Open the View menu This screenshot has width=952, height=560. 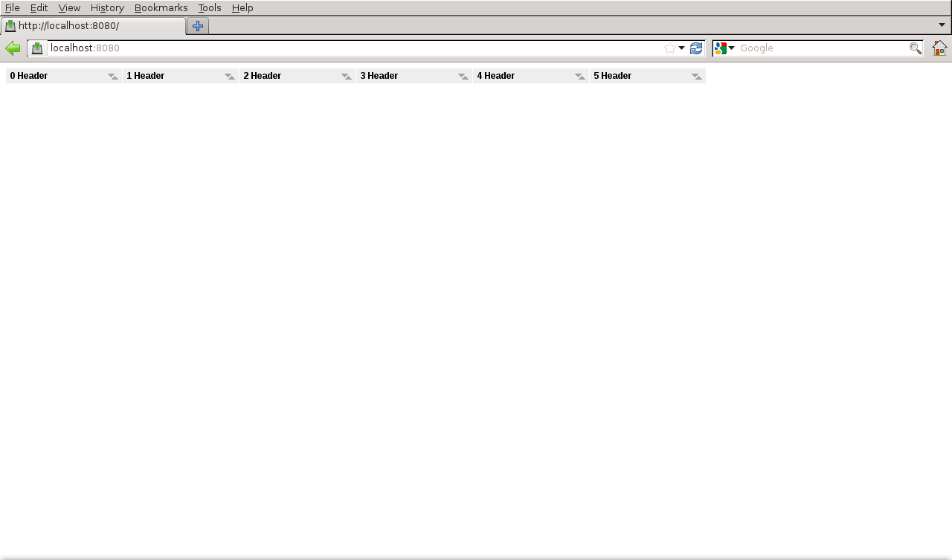[69, 7]
